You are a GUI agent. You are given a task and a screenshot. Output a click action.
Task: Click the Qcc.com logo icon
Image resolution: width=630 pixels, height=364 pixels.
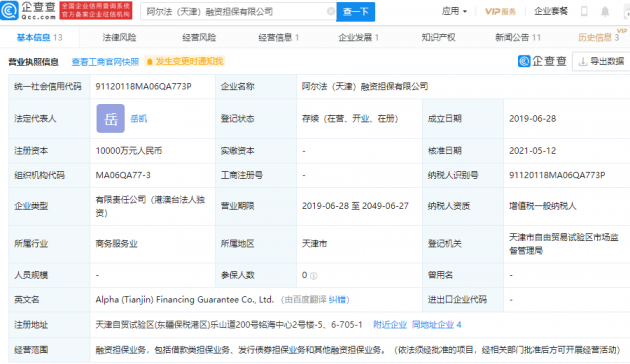(9, 10)
